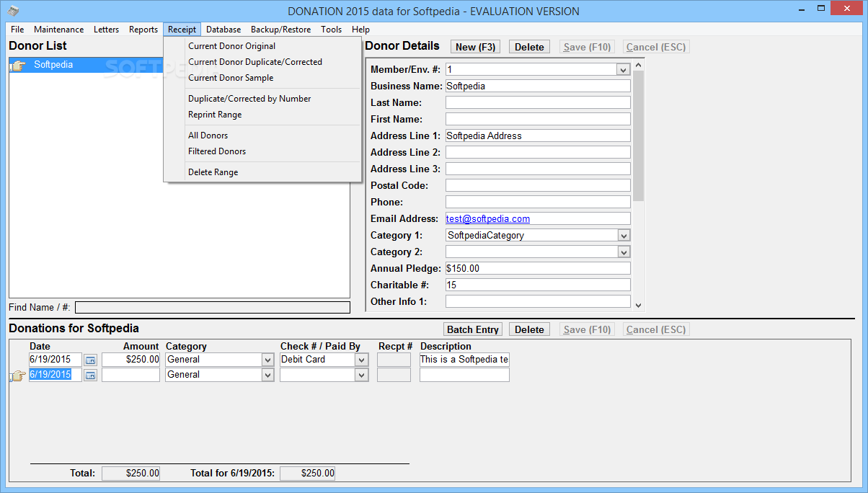Click Batch Entry button
The image size is (868, 493).
[x=473, y=329]
